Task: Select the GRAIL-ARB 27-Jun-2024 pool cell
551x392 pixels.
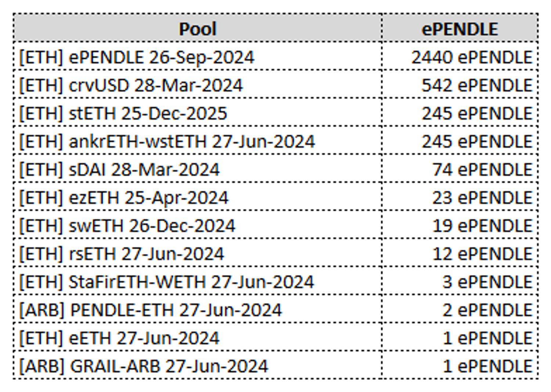Action: (144, 366)
